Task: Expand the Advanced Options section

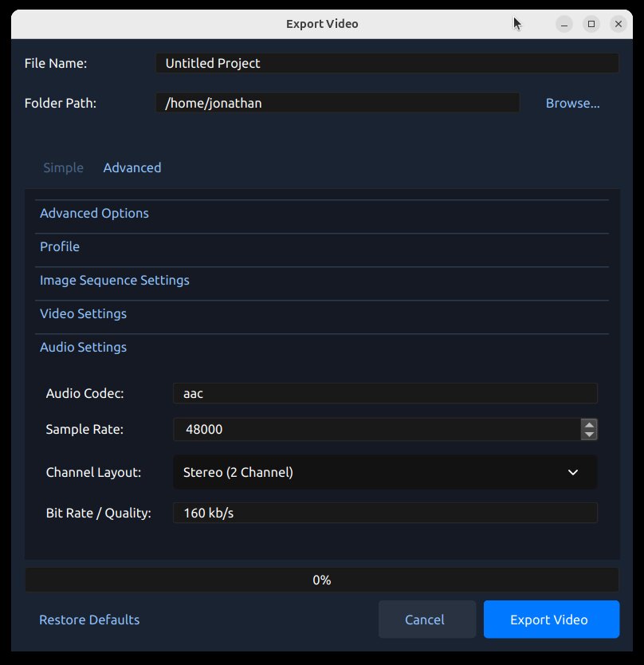Action: click(94, 214)
